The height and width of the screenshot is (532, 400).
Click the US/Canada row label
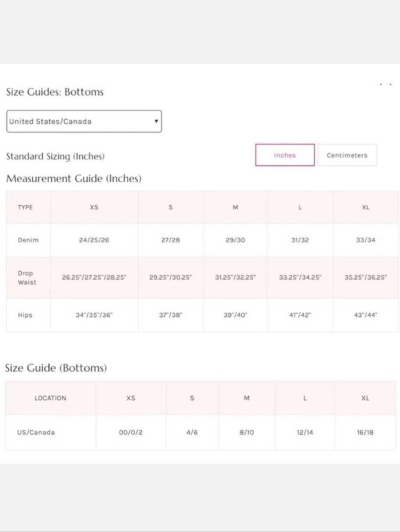coord(36,432)
